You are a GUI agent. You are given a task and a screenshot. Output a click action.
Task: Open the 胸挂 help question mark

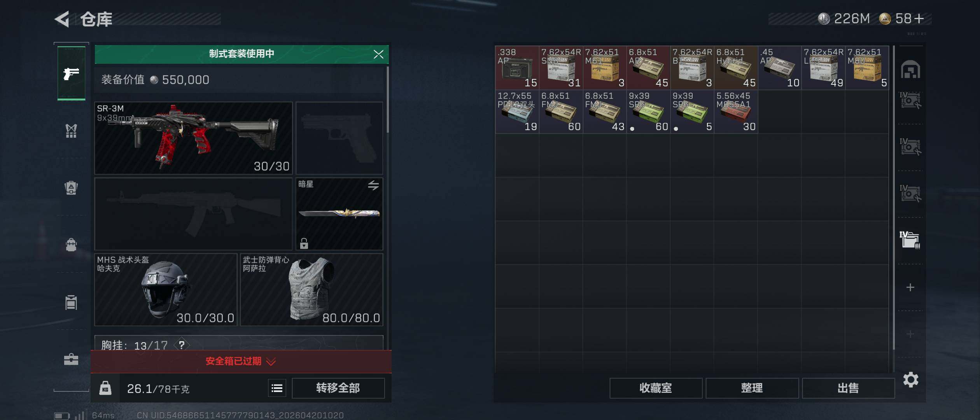(x=182, y=345)
